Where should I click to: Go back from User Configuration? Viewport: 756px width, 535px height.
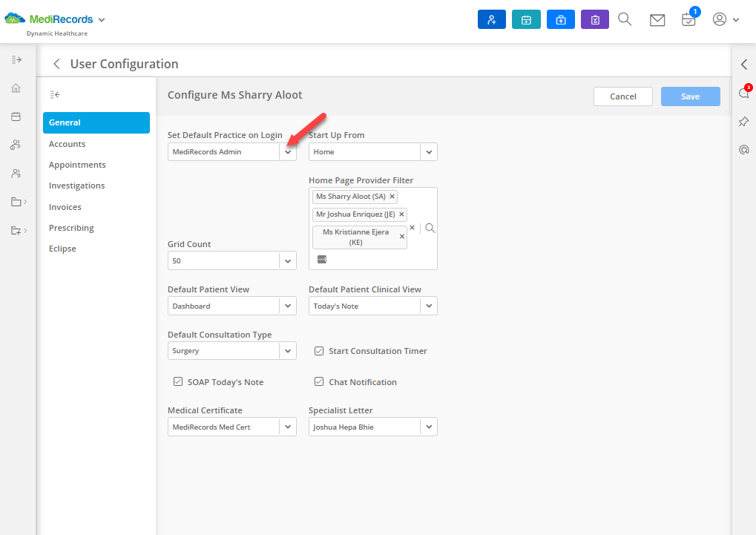(57, 64)
